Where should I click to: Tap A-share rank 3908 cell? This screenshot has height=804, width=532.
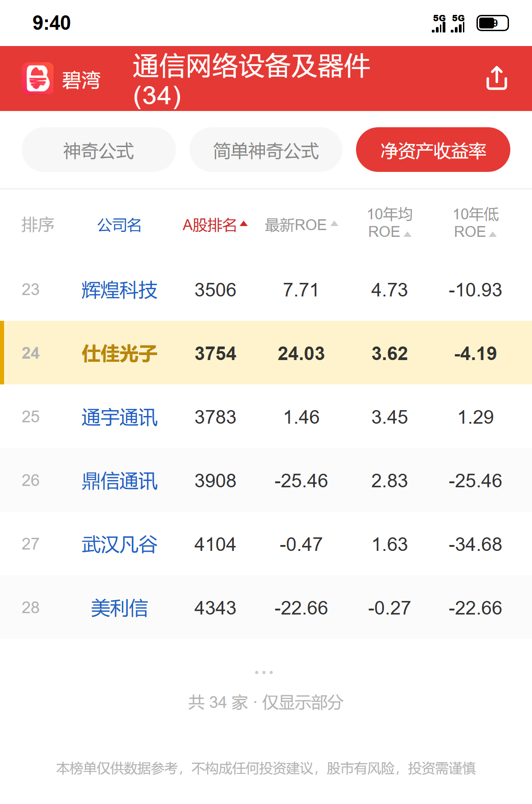coord(215,481)
